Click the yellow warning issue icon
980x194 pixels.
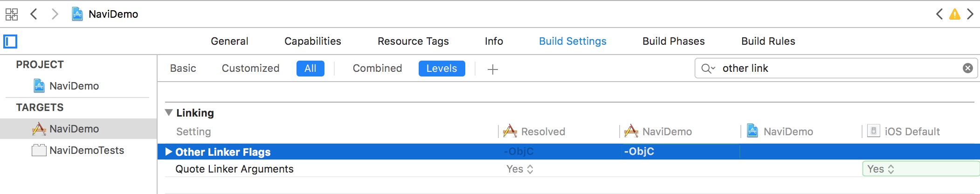pos(955,14)
